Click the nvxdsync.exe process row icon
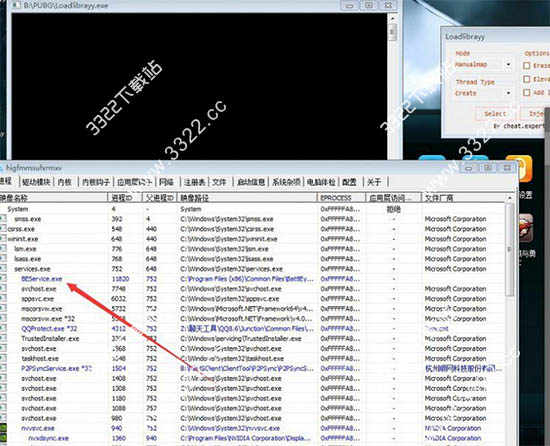This screenshot has height=446, width=550. click(x=3, y=438)
